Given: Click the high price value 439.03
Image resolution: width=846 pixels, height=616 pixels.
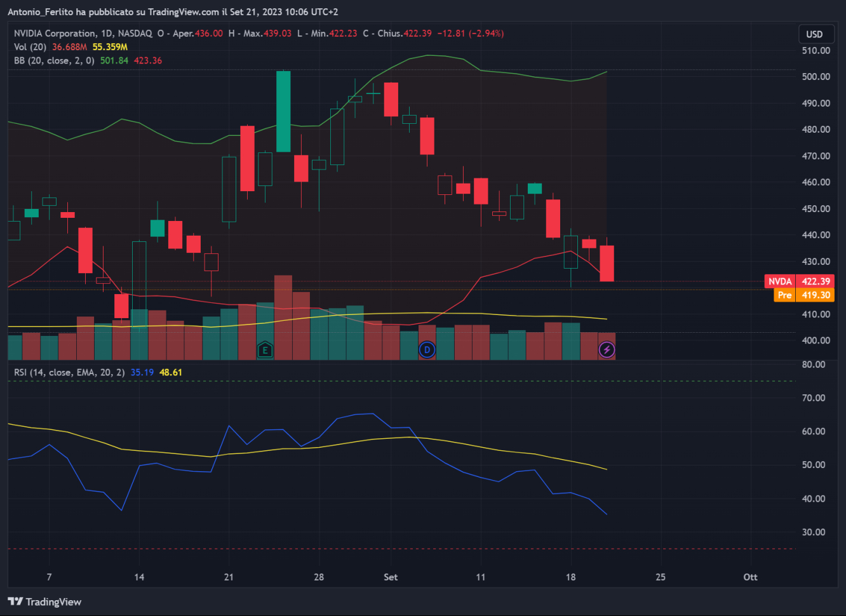Looking at the screenshot, I should tap(278, 33).
